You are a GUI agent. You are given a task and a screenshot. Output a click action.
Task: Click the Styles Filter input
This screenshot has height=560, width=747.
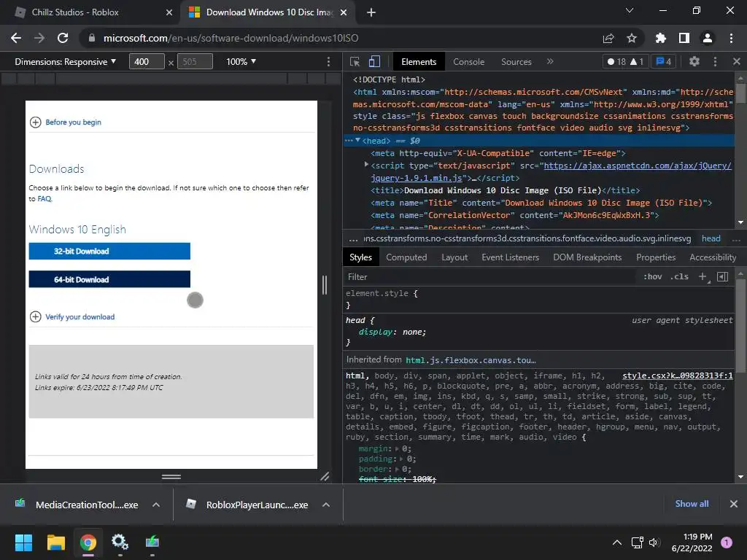[x=490, y=276]
